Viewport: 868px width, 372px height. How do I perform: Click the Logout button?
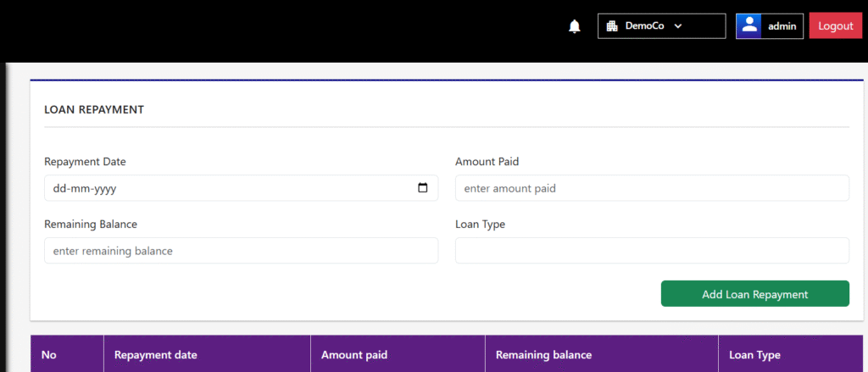click(835, 26)
